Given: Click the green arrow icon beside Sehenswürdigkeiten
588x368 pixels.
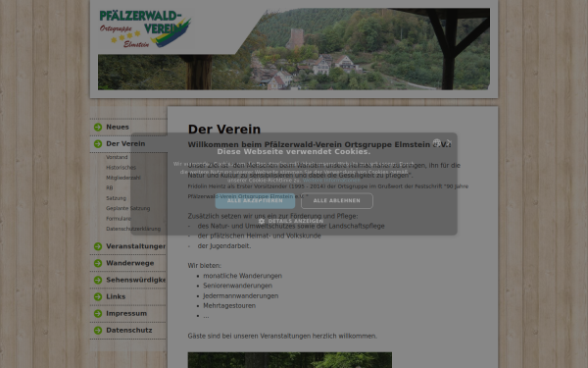Looking at the screenshot, I should [x=98, y=280].
